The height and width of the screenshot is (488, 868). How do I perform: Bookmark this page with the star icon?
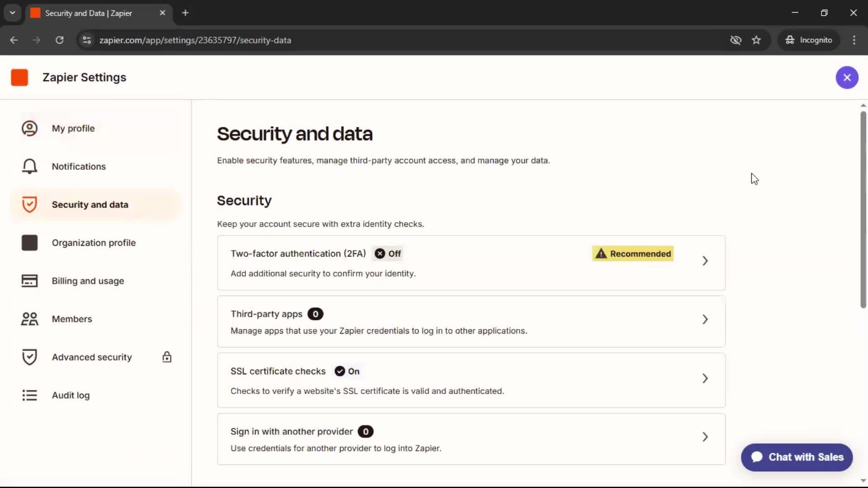pyautogui.click(x=756, y=40)
